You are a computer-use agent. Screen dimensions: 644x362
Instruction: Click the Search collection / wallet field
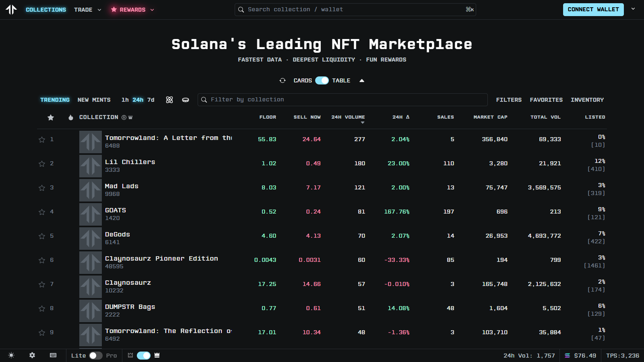tap(355, 10)
